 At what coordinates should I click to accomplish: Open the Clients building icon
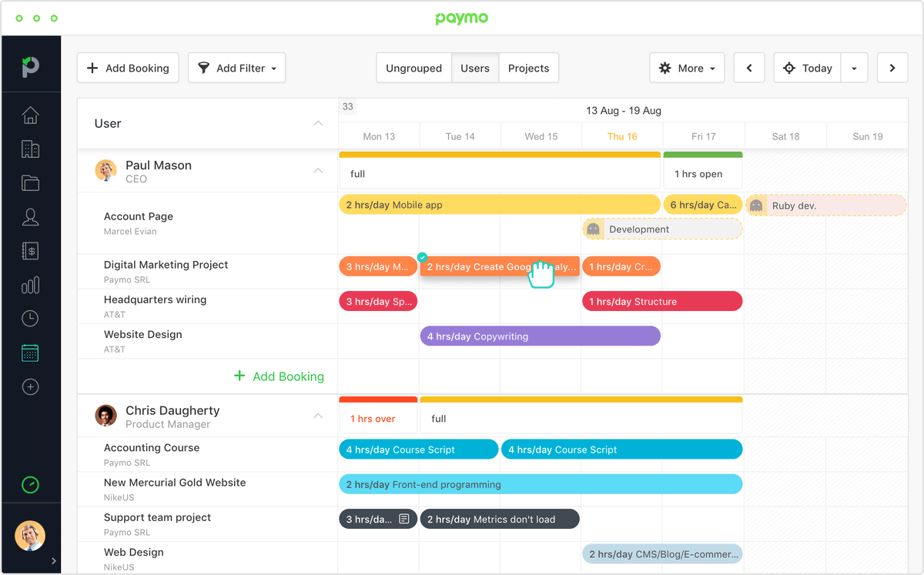click(x=30, y=149)
